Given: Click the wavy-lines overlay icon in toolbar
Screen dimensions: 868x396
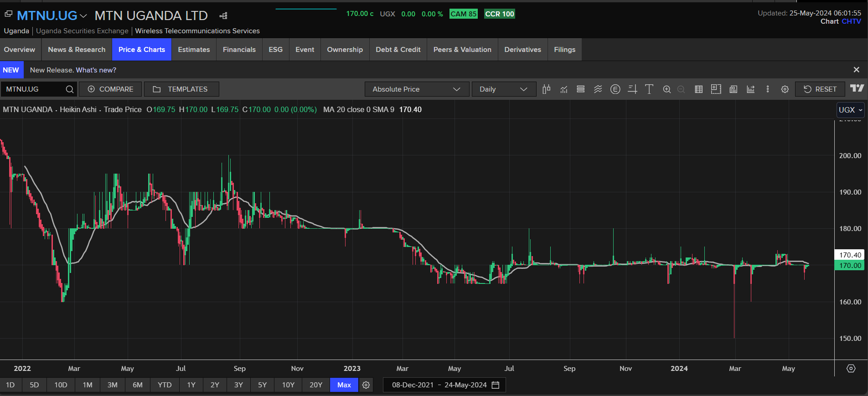Looking at the screenshot, I should point(598,89).
